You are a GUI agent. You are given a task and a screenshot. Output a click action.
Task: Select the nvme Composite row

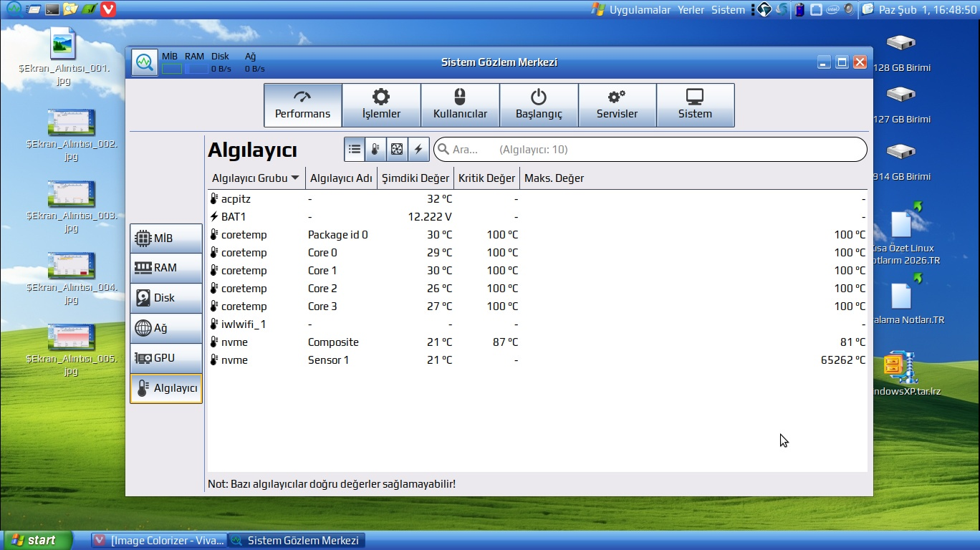[537, 342]
